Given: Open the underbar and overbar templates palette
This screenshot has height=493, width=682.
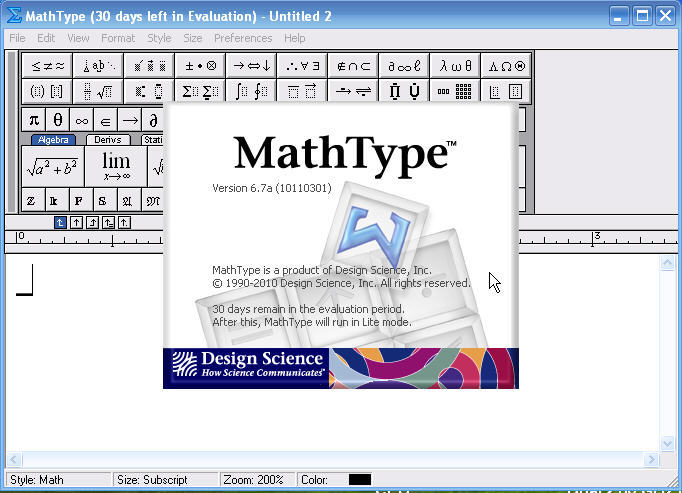Looking at the screenshot, I should [302, 91].
